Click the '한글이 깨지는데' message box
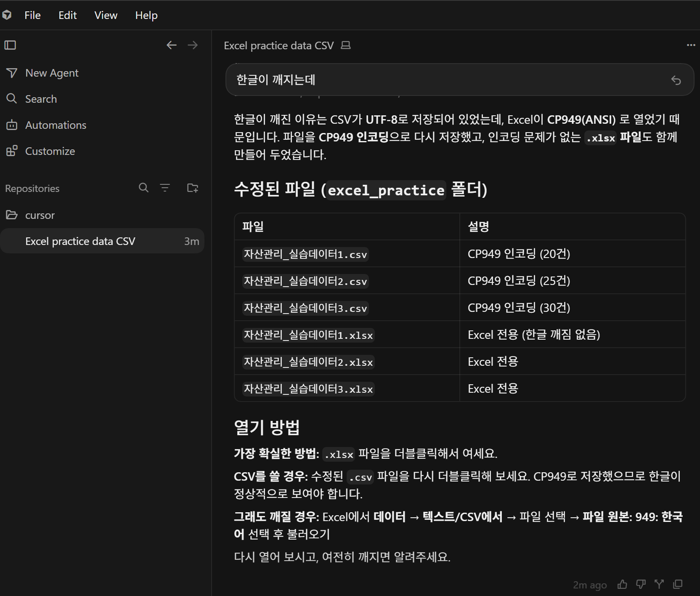This screenshot has width=700, height=596. [460, 80]
